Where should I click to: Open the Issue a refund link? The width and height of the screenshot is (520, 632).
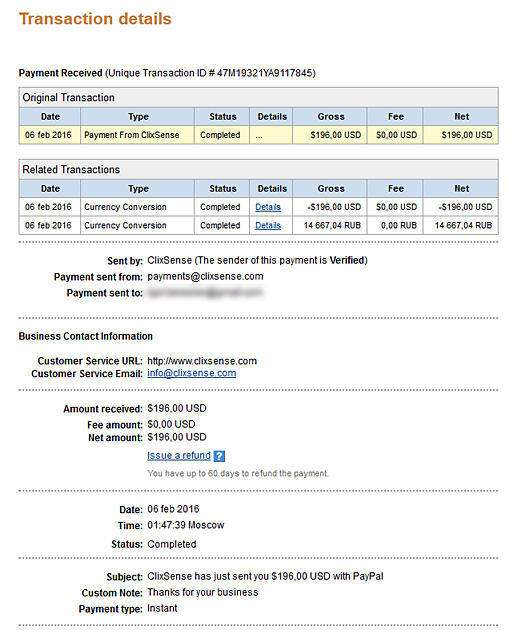[179, 455]
